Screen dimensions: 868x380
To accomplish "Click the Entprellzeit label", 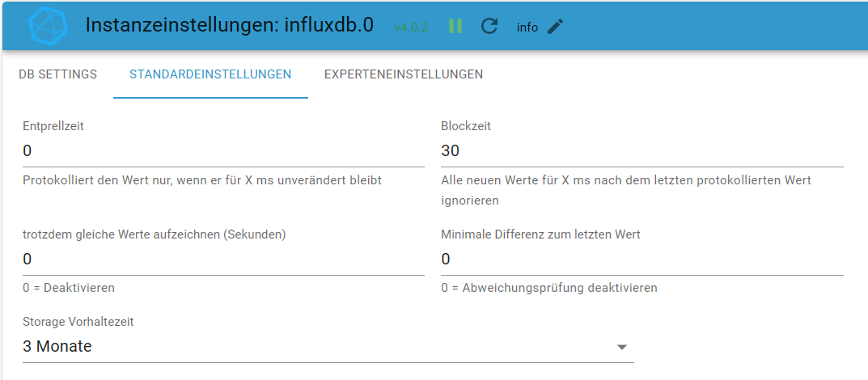I will coord(53,126).
